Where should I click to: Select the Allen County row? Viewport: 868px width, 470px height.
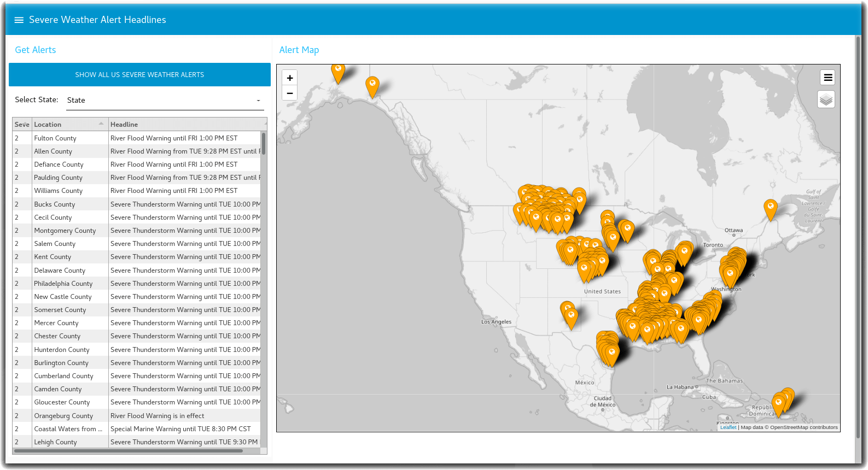(137, 151)
